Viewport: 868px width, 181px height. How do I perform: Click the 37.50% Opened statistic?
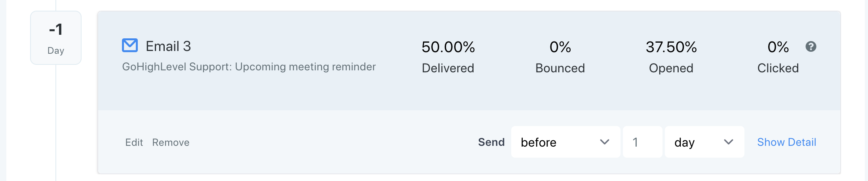pyautogui.click(x=671, y=47)
